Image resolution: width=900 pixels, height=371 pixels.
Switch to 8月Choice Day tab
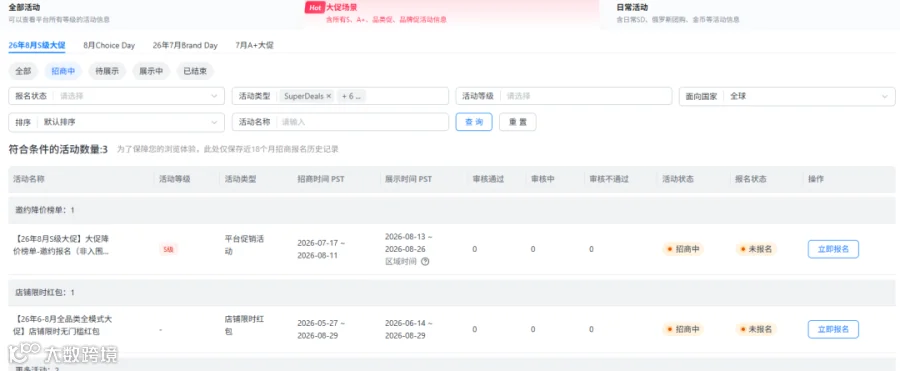coord(109,45)
